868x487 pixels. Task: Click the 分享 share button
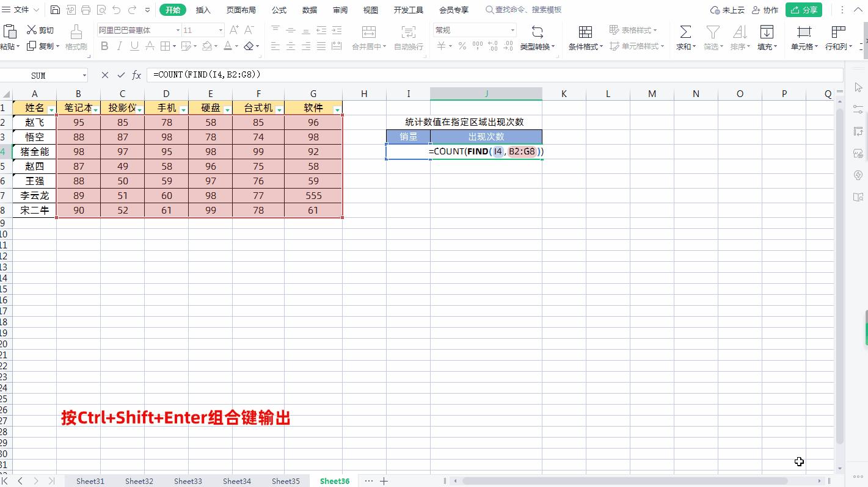pyautogui.click(x=803, y=9)
